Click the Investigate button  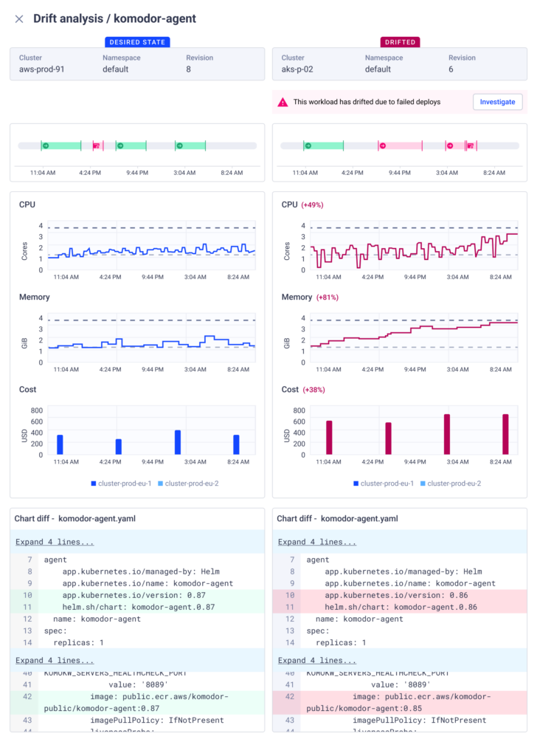click(497, 102)
